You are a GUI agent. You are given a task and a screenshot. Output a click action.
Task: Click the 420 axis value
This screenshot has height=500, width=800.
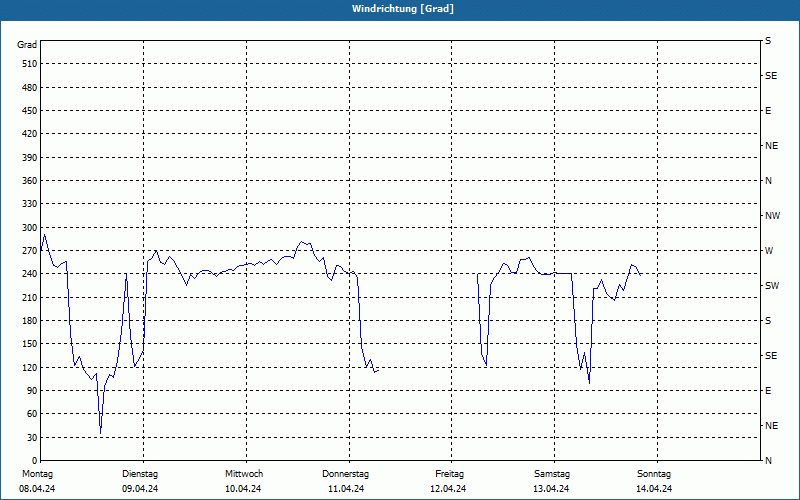[x=29, y=134]
